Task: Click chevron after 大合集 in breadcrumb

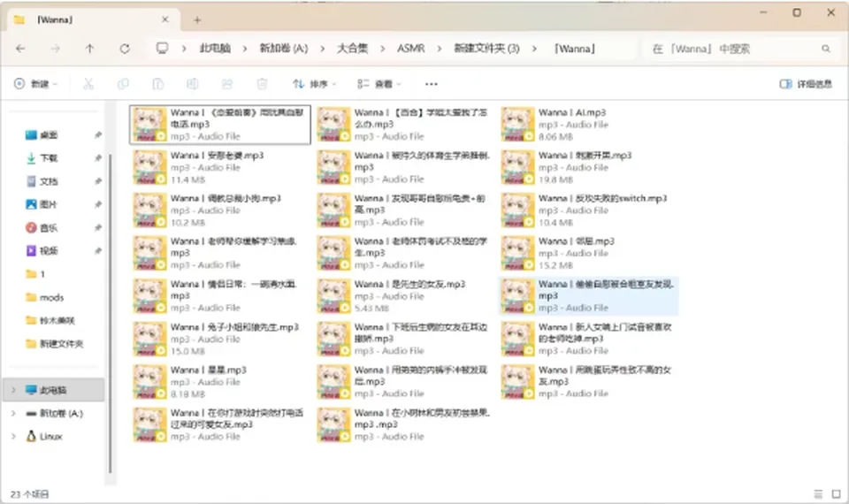Action: pyautogui.click(x=382, y=49)
